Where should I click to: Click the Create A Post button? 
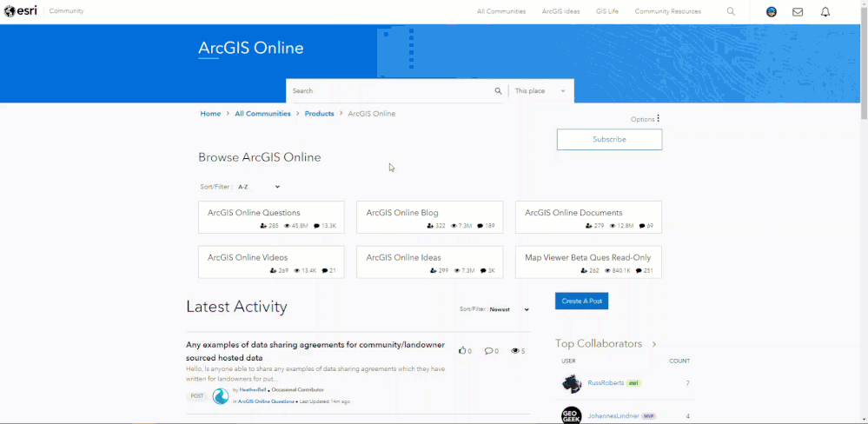click(582, 301)
